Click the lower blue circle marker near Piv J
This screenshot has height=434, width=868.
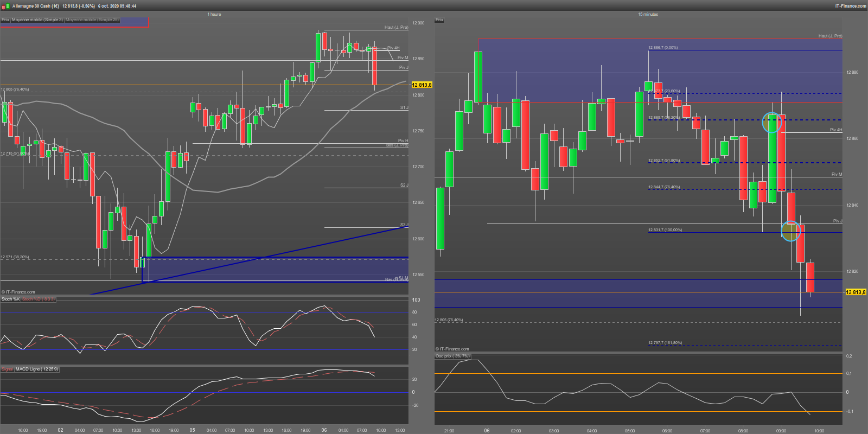[791, 231]
